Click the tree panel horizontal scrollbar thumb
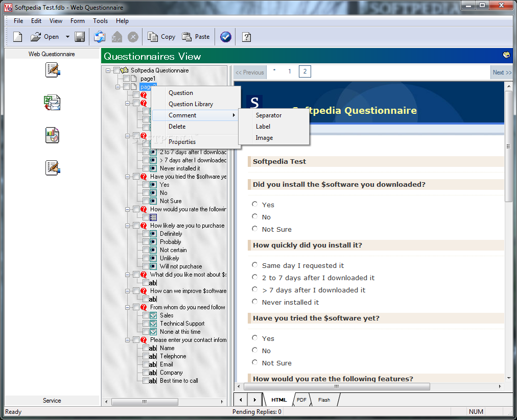This screenshot has height=420, width=517. click(145, 402)
